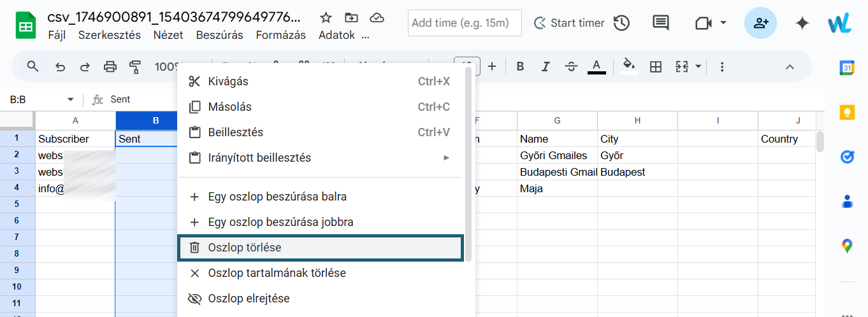Select Egy oszlop beszúrása jobbra
The width and height of the screenshot is (868, 317).
(x=320, y=222)
